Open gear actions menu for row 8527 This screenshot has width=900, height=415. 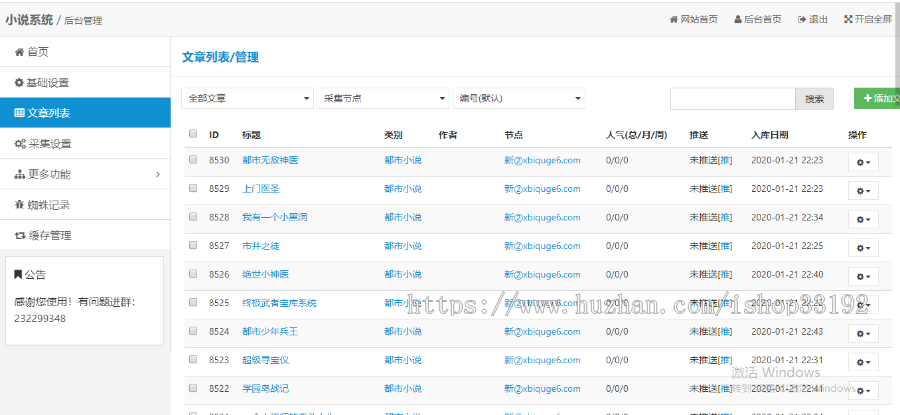tap(863, 248)
